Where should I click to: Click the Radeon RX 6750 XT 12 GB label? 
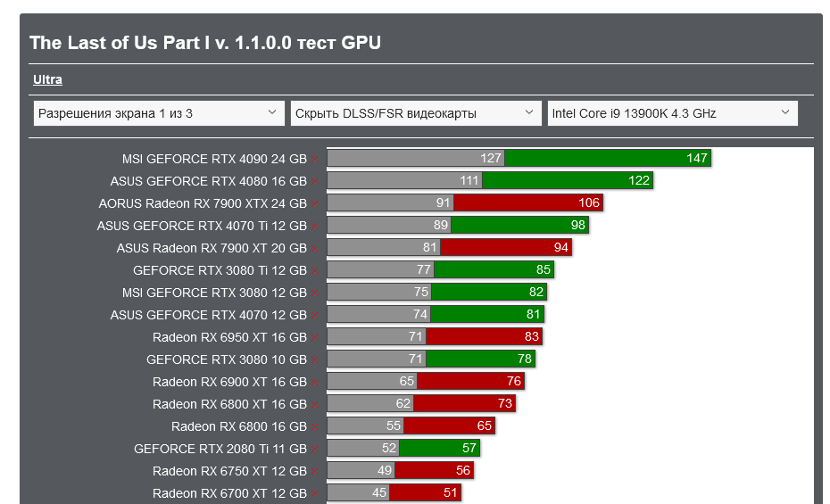click(x=229, y=471)
